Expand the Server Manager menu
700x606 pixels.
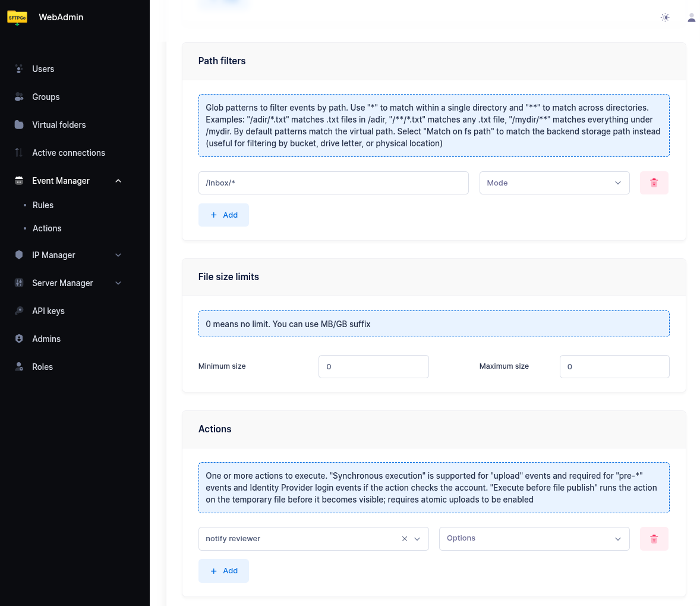(x=118, y=283)
